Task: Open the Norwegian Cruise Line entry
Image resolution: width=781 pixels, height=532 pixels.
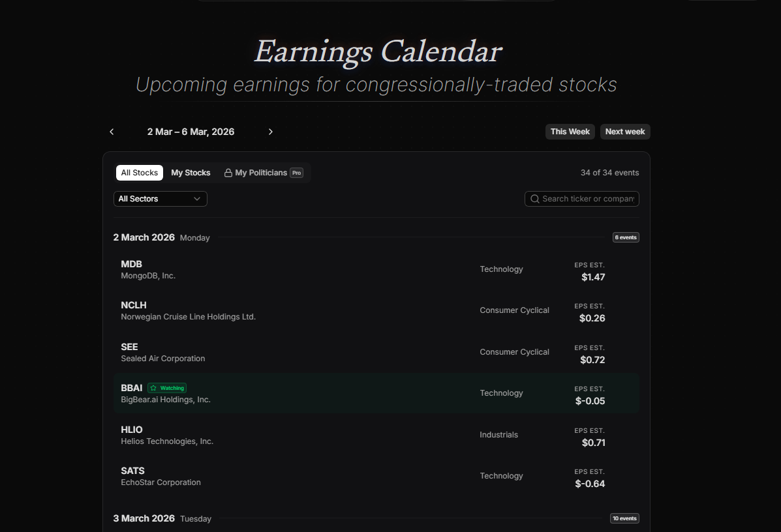Action: tap(376, 310)
